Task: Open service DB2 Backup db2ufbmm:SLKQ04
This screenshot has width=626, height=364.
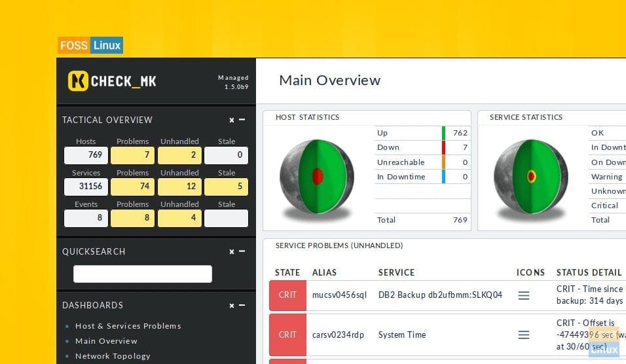Action: coord(440,295)
